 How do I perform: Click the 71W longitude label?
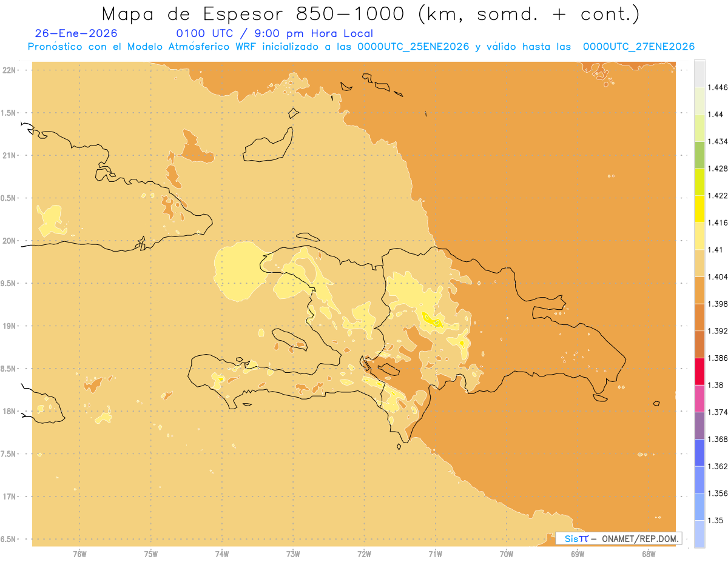tap(435, 554)
